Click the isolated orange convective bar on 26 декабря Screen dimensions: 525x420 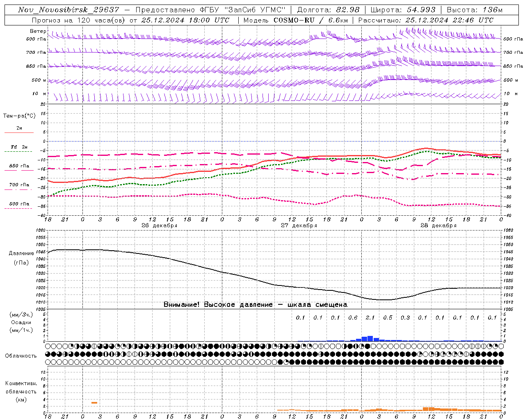(94, 403)
